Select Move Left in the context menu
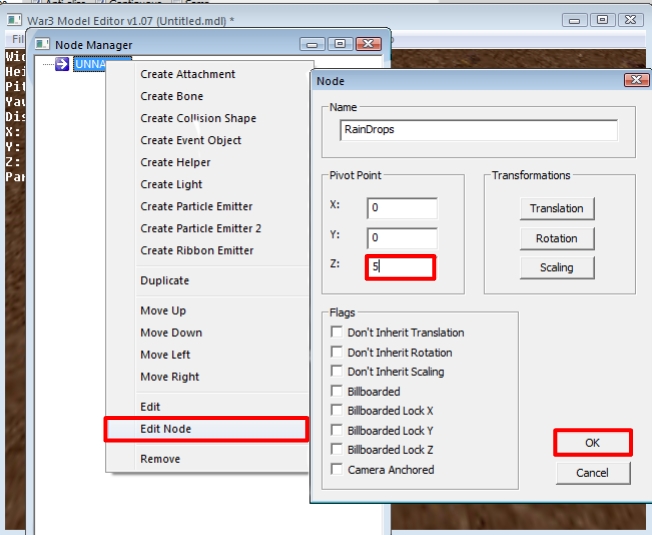 [x=165, y=355]
